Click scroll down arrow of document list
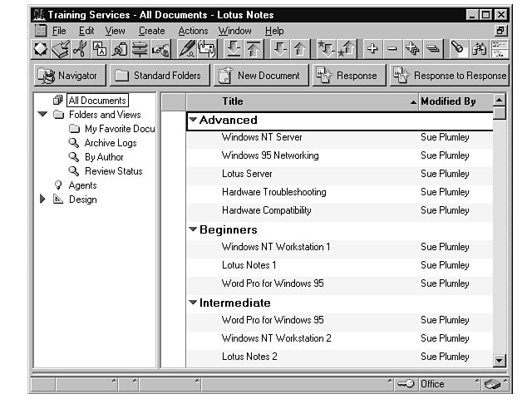Viewport: 532px width, 399px height. 500,360
